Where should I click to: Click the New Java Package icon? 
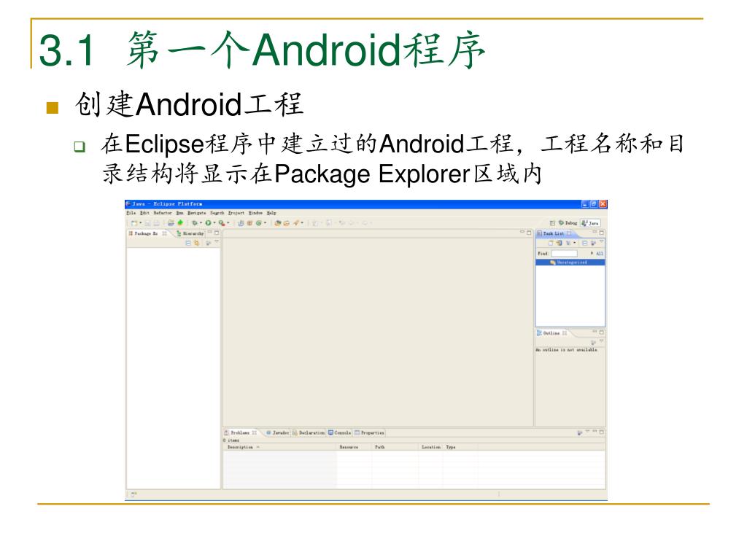249,223
